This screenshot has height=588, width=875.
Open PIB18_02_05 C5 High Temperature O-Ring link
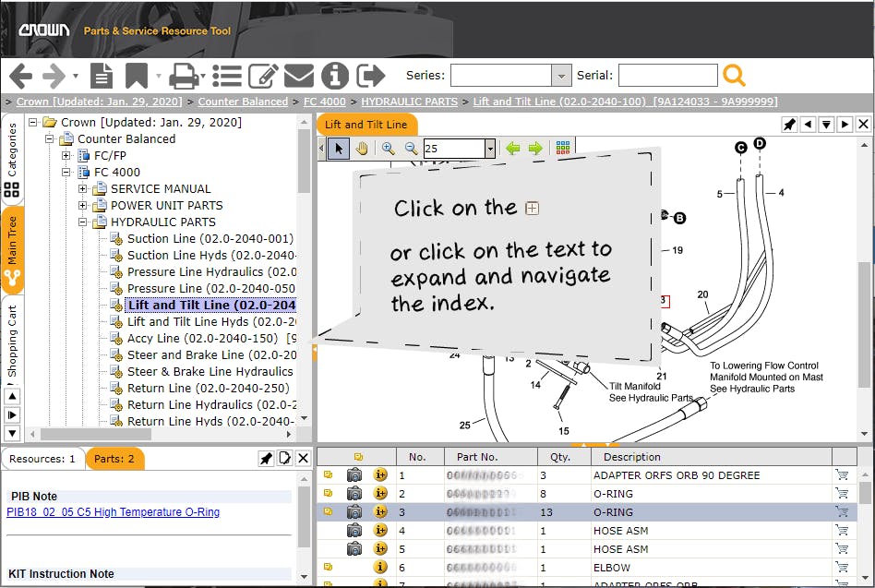(113, 512)
